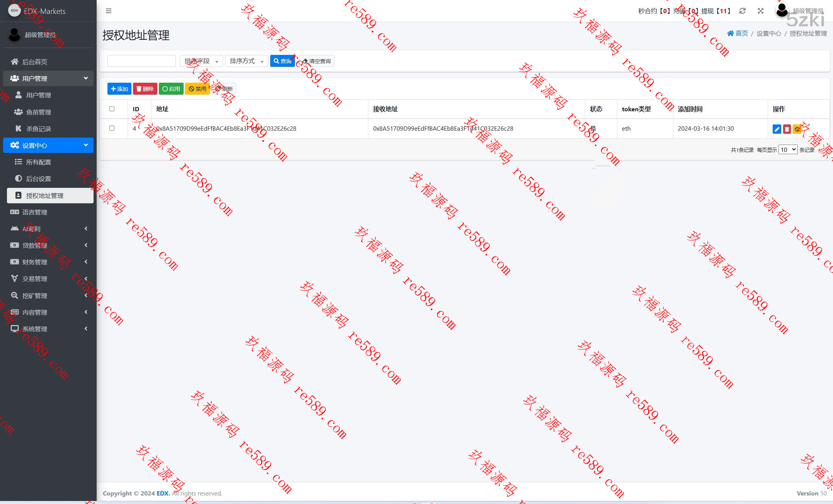The image size is (833, 504).
Task: Click the home icon in breadcrumb
Action: pyautogui.click(x=730, y=33)
